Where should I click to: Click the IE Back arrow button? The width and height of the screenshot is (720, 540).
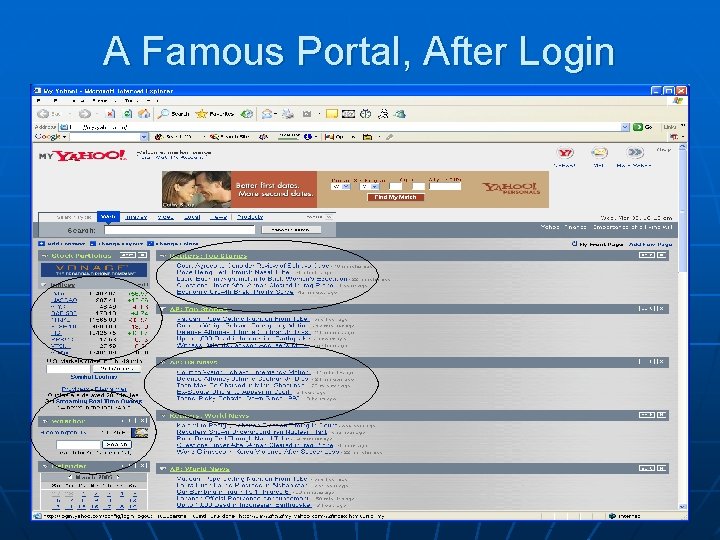coord(43,113)
